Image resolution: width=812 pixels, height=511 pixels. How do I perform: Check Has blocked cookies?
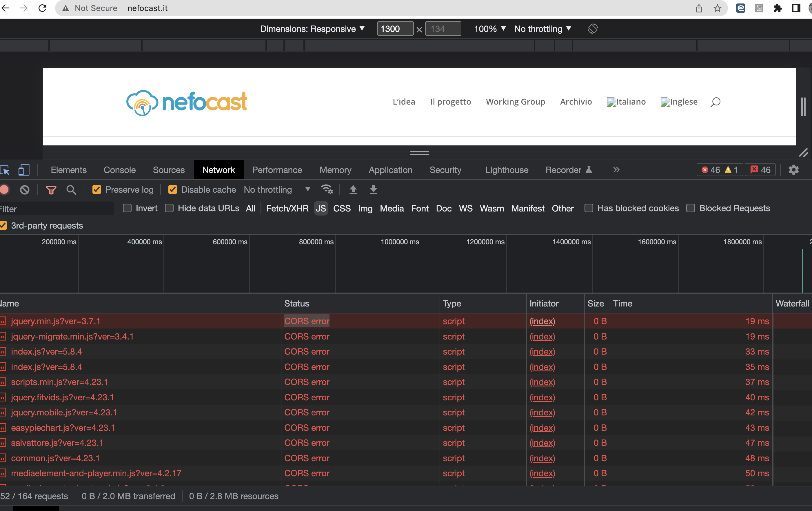point(589,208)
